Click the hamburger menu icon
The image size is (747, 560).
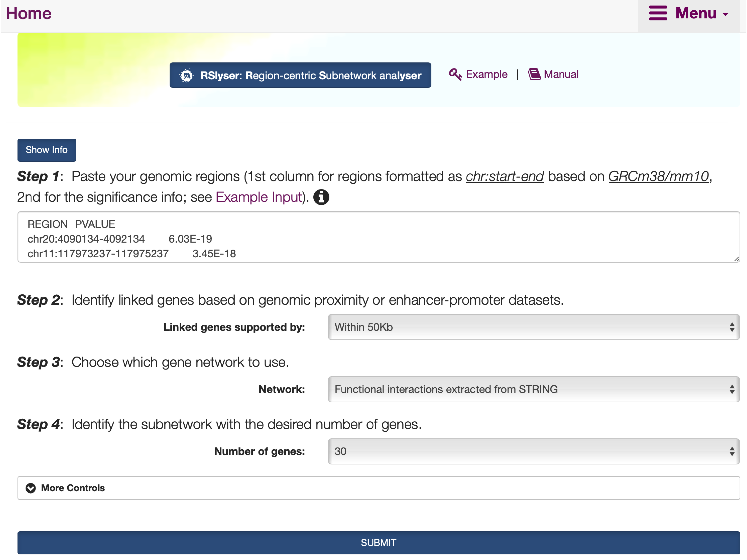click(657, 13)
